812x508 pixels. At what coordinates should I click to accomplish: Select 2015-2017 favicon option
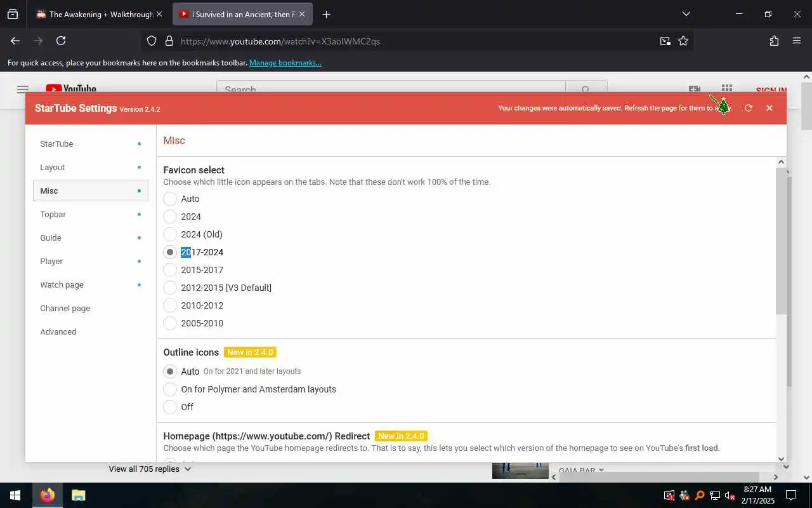click(170, 270)
